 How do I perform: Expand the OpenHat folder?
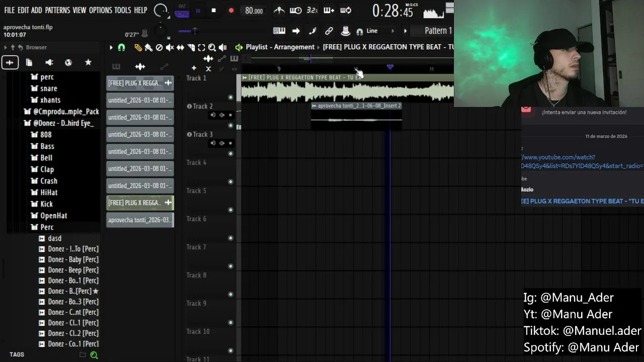coord(49,216)
